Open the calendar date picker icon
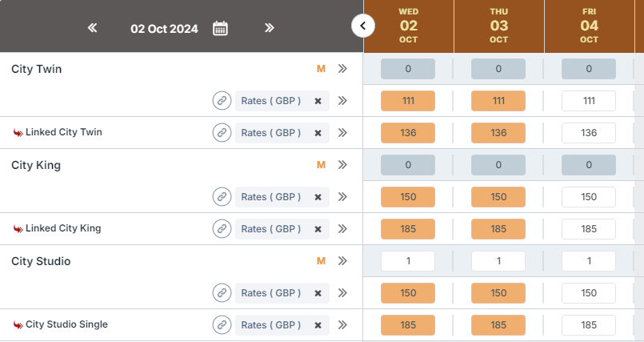The width and height of the screenshot is (644, 342). (220, 28)
